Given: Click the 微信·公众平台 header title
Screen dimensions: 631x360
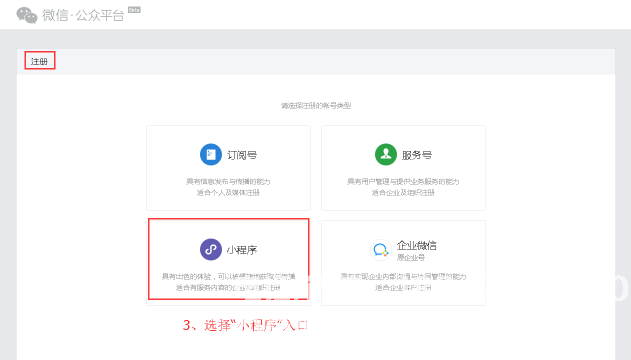Looking at the screenshot, I should [x=83, y=16].
